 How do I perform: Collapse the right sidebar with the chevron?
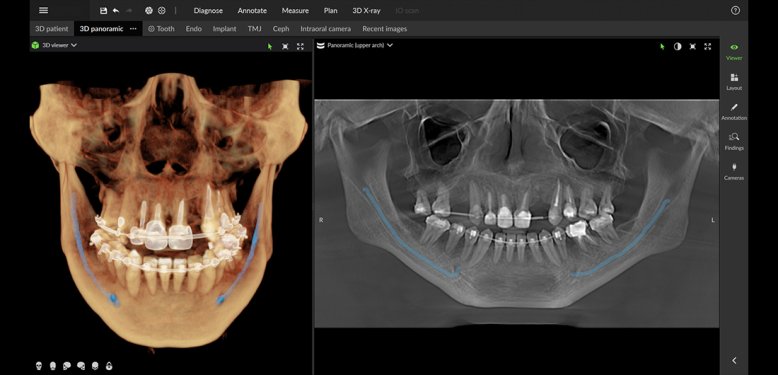[734, 361]
